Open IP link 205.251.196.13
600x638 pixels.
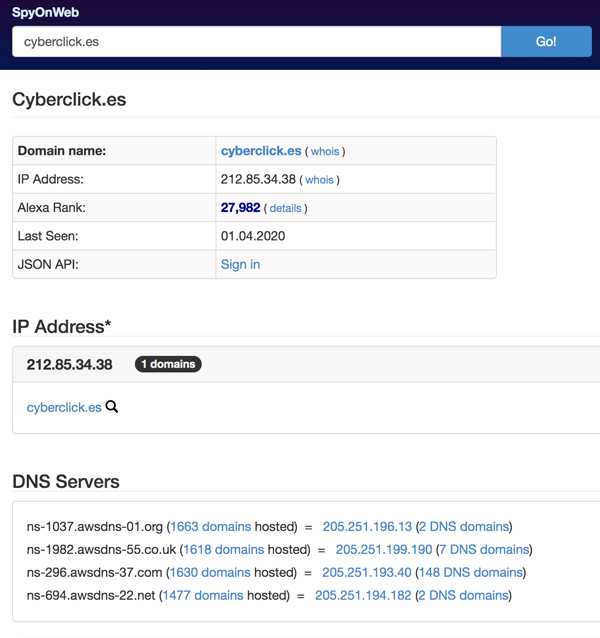click(x=367, y=527)
